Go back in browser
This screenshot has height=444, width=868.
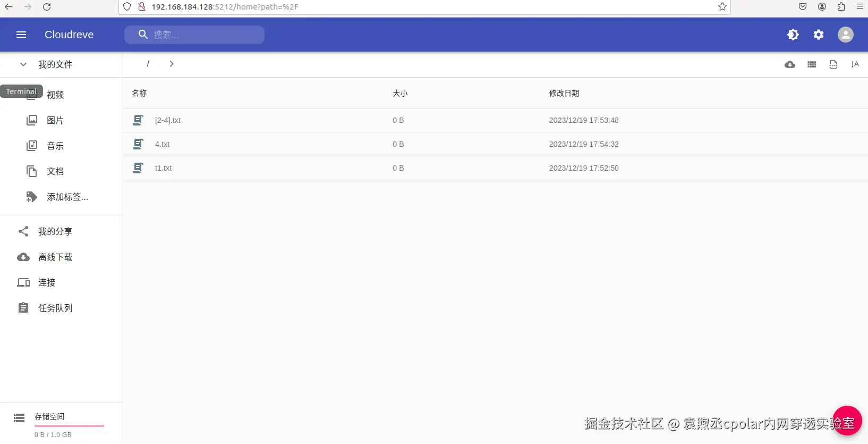pyautogui.click(x=8, y=7)
